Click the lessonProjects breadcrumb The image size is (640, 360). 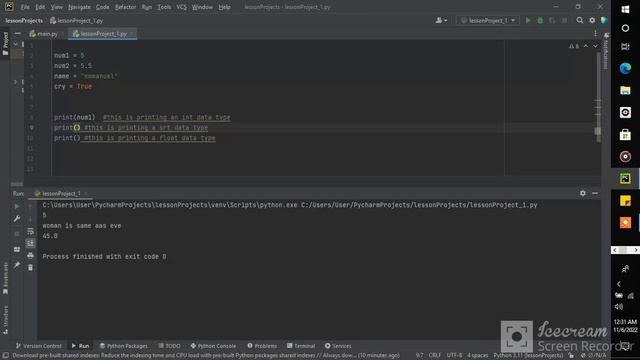click(24, 20)
